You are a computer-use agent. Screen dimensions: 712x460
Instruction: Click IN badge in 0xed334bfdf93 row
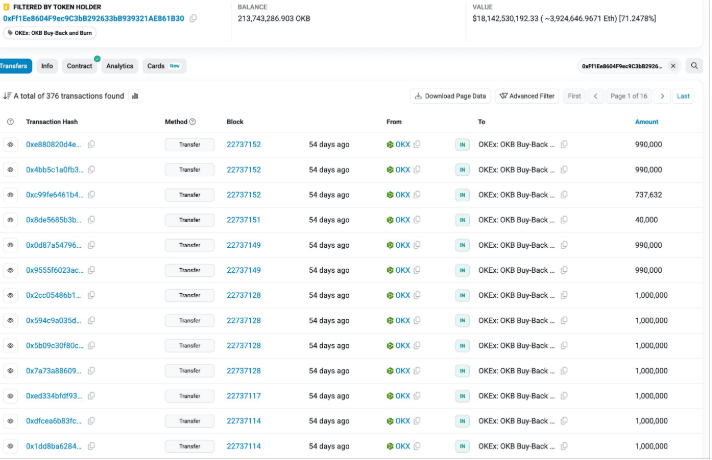click(x=462, y=396)
